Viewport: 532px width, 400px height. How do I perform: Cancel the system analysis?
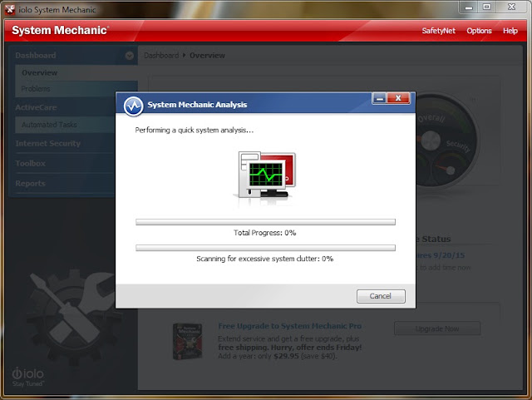381,296
